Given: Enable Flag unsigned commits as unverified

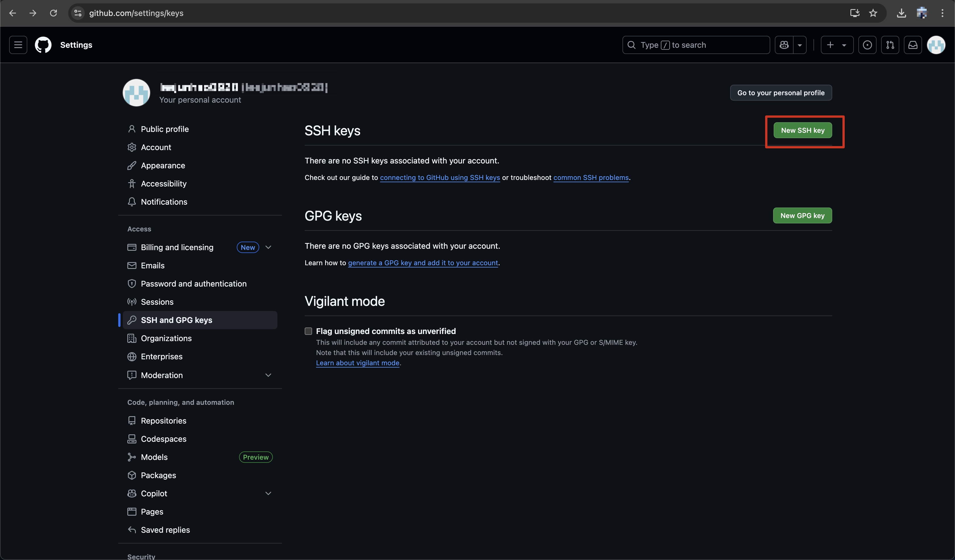Looking at the screenshot, I should 308,331.
